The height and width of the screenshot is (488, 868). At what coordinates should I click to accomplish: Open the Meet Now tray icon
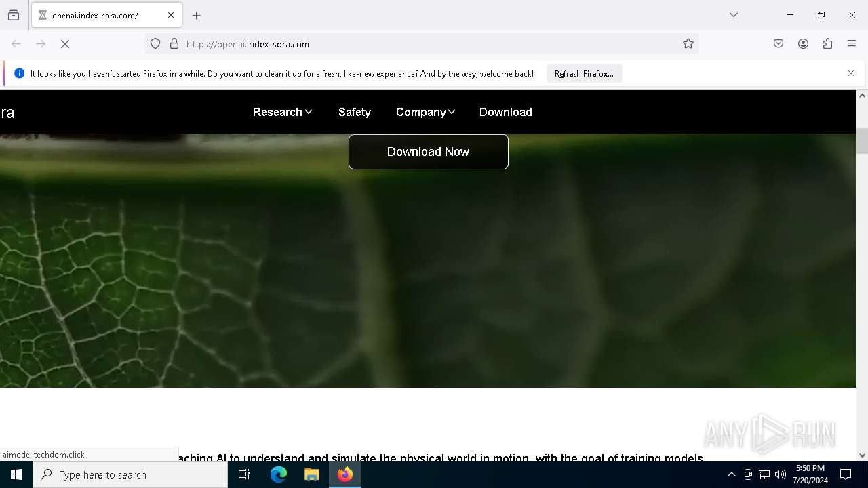[748, 474]
